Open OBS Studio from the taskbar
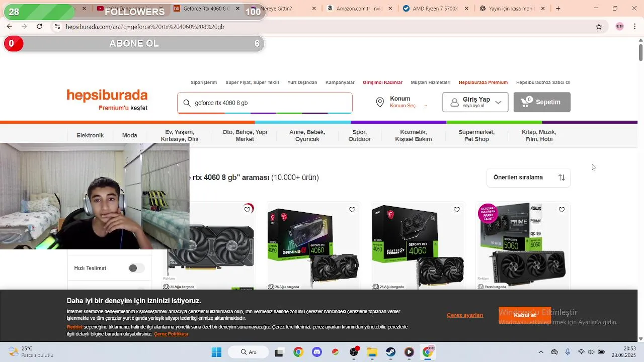Viewport: 644px width, 362px height. coord(354,352)
